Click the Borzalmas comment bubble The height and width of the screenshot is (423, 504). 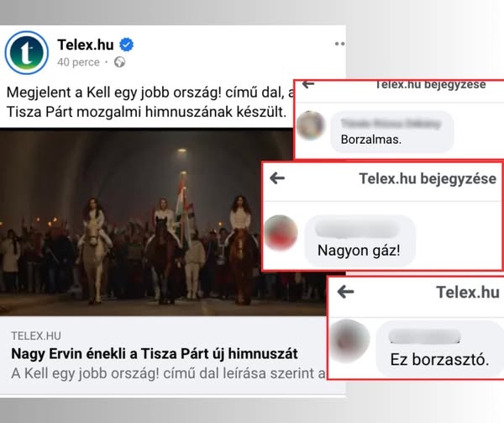point(392,132)
